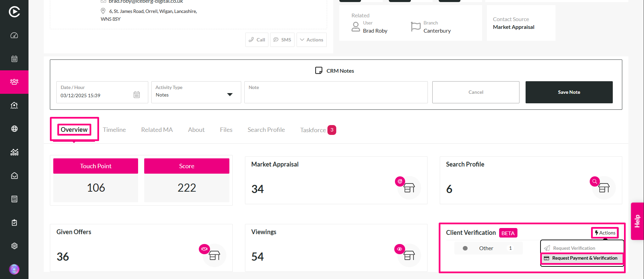644x279 pixels.
Task: Click the Save Note button
Action: click(x=569, y=92)
